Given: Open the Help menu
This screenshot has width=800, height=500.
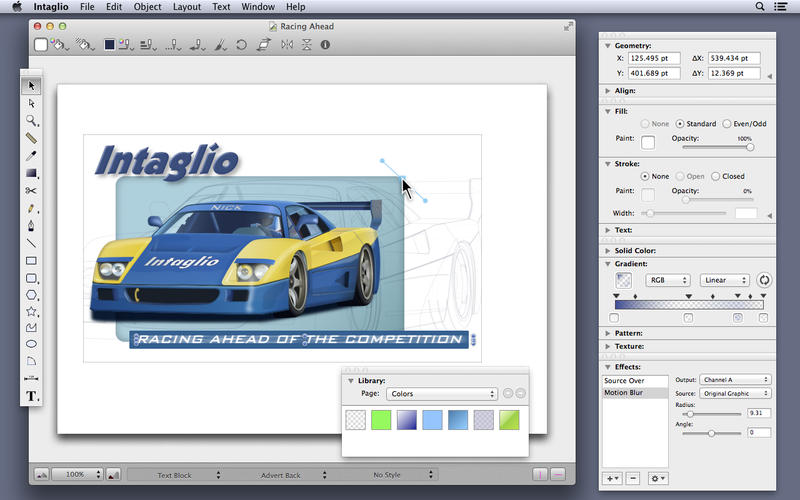Looking at the screenshot, I should [295, 7].
